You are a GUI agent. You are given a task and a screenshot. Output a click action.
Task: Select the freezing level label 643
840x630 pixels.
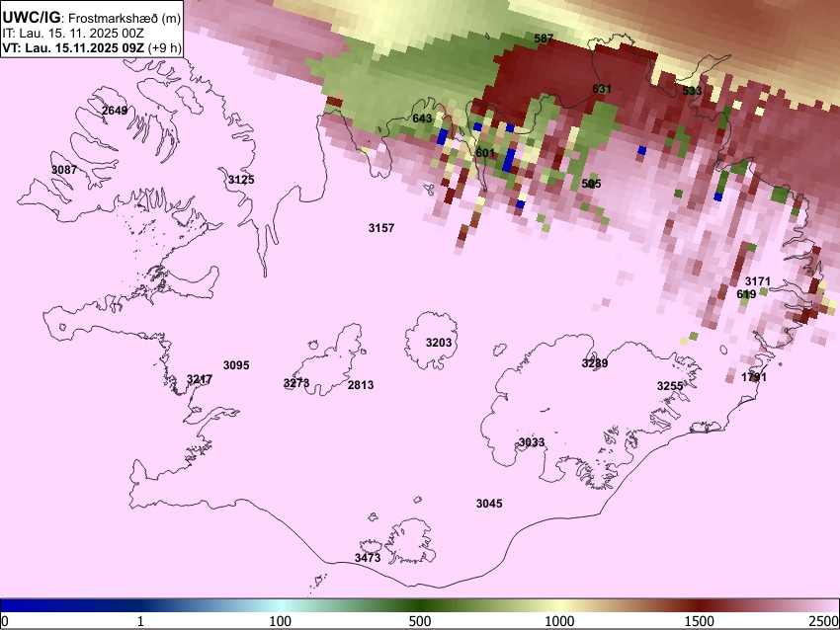coord(422,118)
